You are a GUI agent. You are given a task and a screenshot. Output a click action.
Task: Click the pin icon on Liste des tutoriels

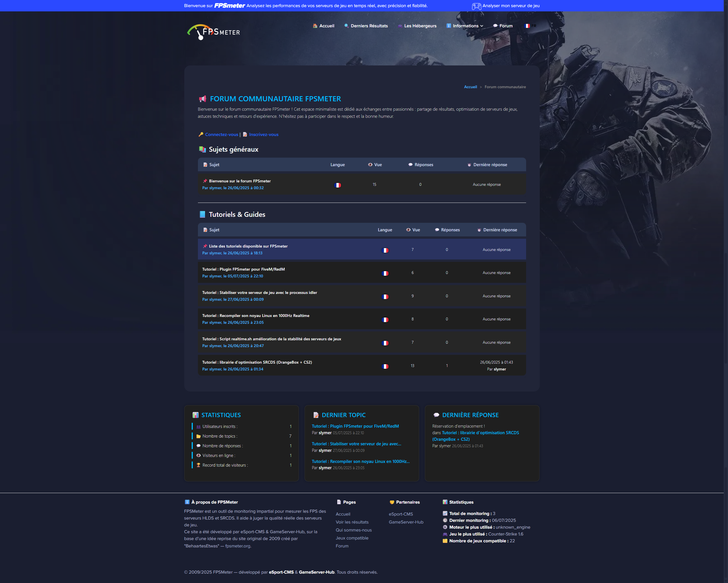pyautogui.click(x=205, y=246)
